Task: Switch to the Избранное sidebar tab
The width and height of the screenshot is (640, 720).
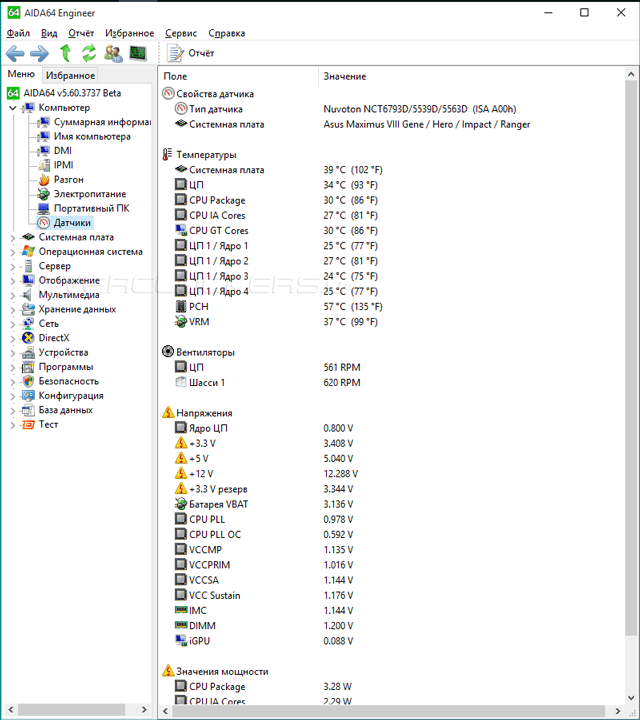Action: 70,75
